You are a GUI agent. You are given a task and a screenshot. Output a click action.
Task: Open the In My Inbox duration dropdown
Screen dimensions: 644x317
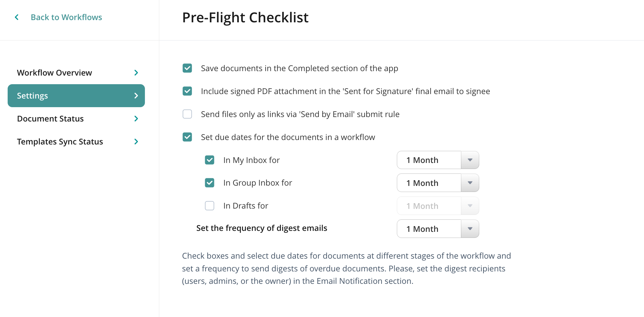tap(438, 160)
